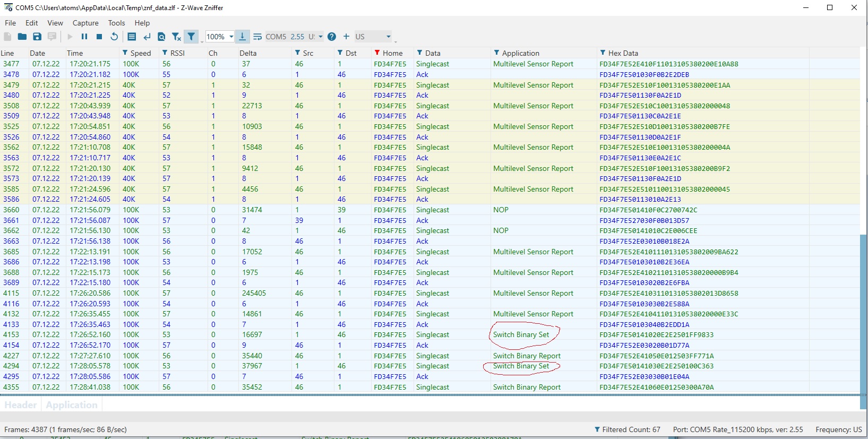
Task: Save the capture with the floppy disk icon
Action: point(37,37)
